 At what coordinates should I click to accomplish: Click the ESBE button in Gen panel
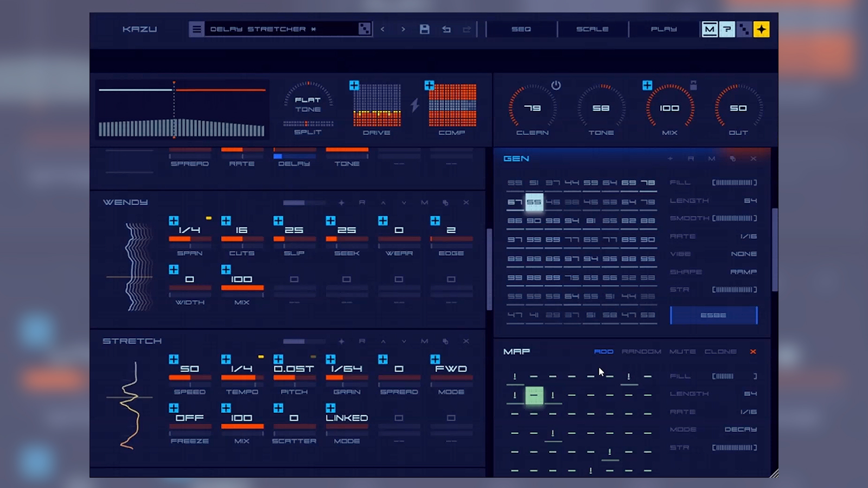713,315
